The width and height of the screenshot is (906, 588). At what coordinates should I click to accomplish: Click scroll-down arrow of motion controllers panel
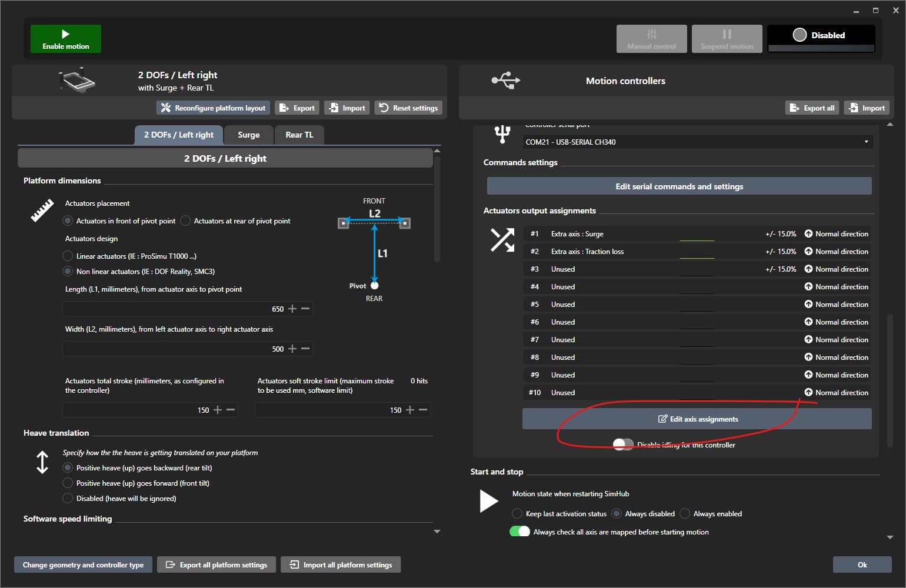point(890,537)
